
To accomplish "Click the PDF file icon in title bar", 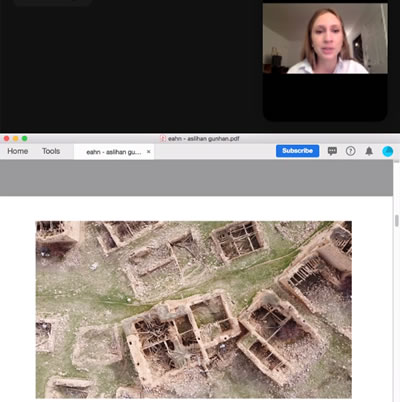I will pos(163,138).
